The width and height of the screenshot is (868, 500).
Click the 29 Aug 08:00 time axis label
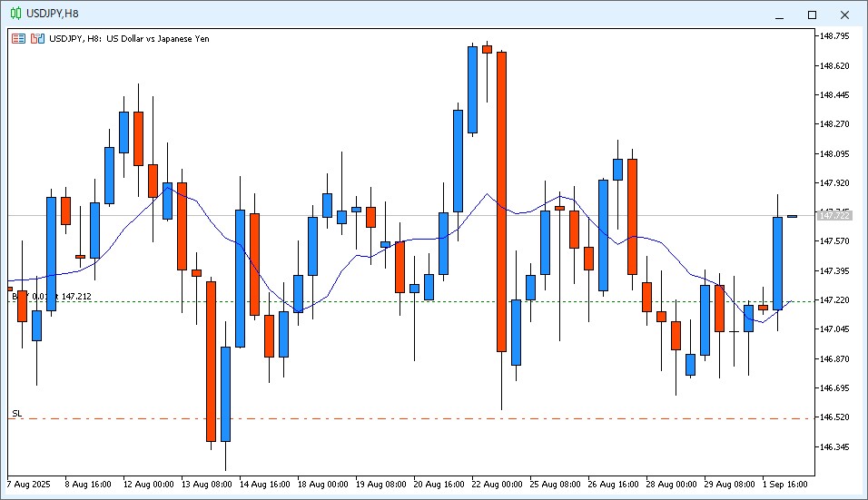click(x=730, y=485)
